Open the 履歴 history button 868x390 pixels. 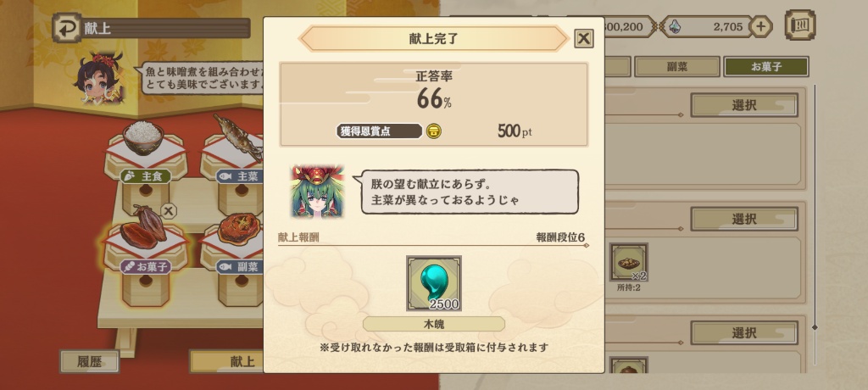[90, 362]
